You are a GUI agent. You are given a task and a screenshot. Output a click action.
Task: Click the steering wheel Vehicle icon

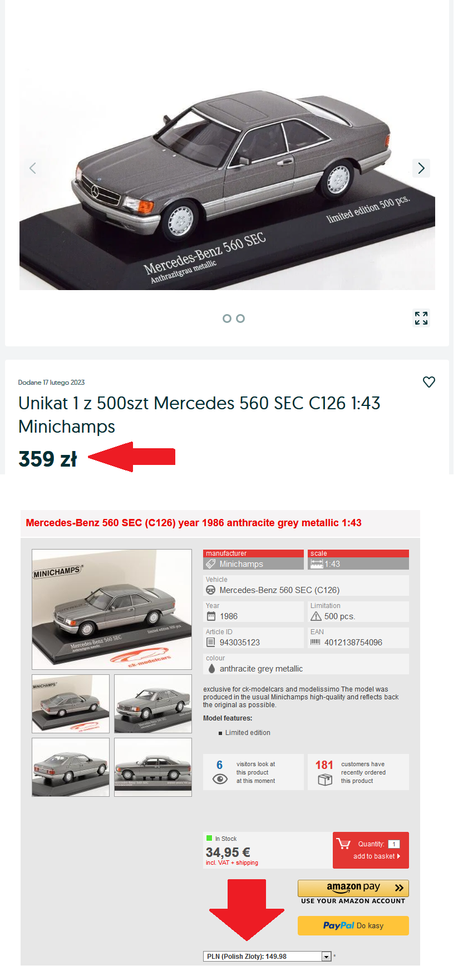tap(211, 590)
